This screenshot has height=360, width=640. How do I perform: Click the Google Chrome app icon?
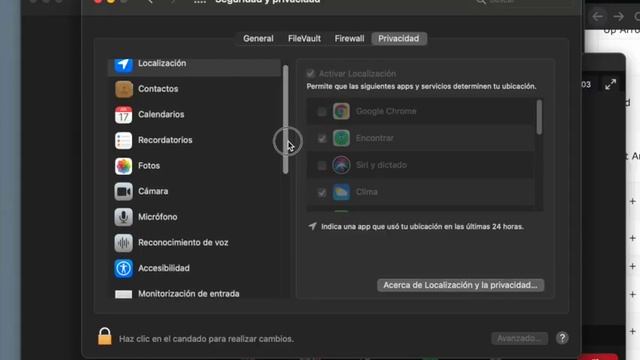(341, 111)
